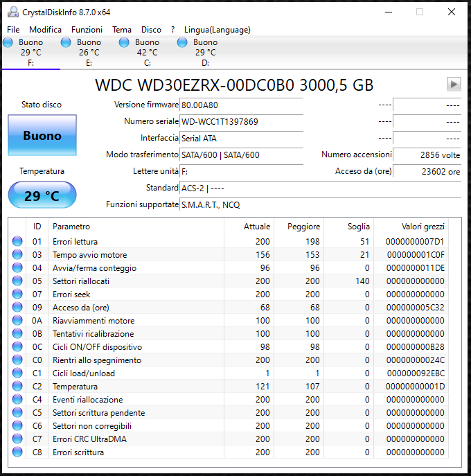Click status orb for Errori CRC UltraDMA
Image resolution: width=471 pixels, height=476 pixels.
[17, 439]
